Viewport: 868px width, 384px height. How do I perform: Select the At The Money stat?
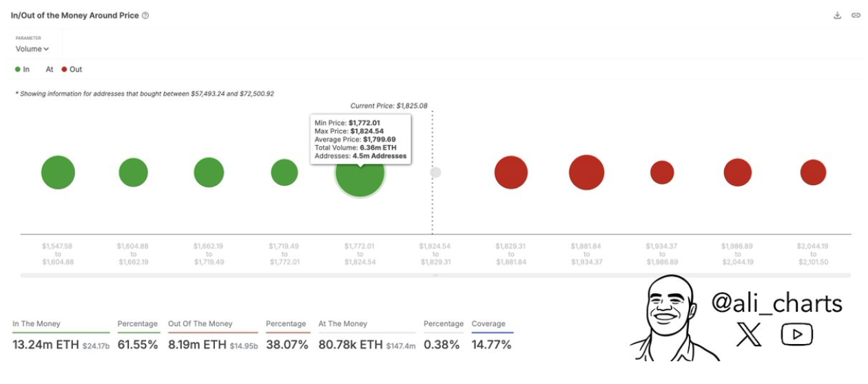(343, 323)
